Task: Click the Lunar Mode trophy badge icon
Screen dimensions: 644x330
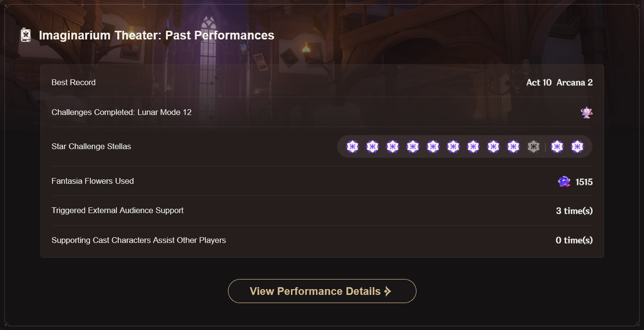Action: click(x=586, y=113)
